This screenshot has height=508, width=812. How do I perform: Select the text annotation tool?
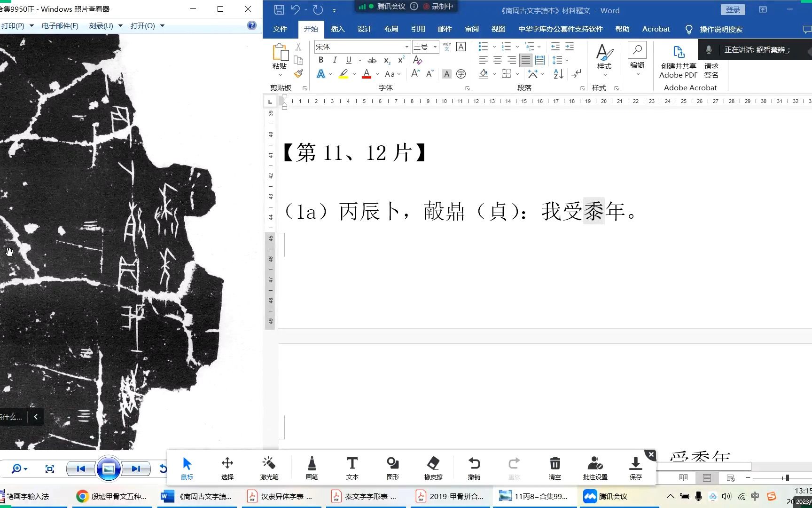pyautogui.click(x=352, y=468)
